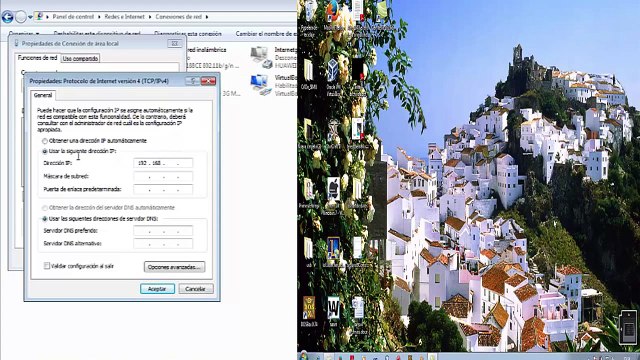Click Diagnosticar esta conexión toolbar command
This screenshot has height=360, width=640.
(188, 33)
